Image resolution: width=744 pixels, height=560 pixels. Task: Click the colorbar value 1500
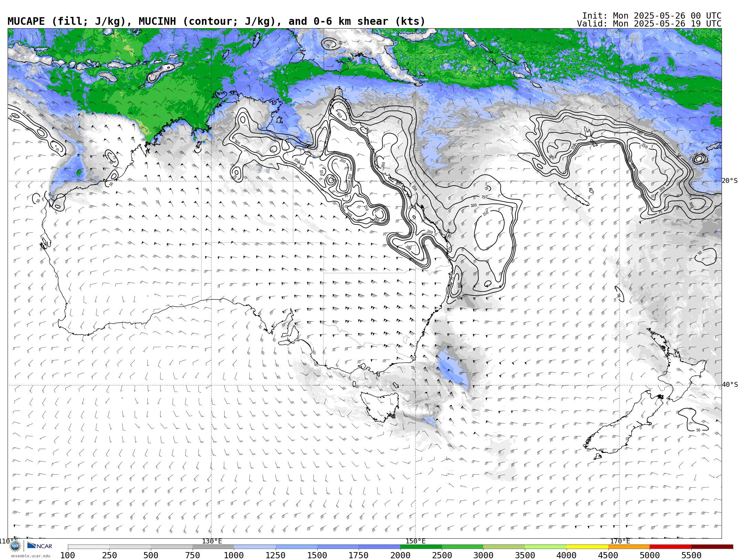[317, 556]
